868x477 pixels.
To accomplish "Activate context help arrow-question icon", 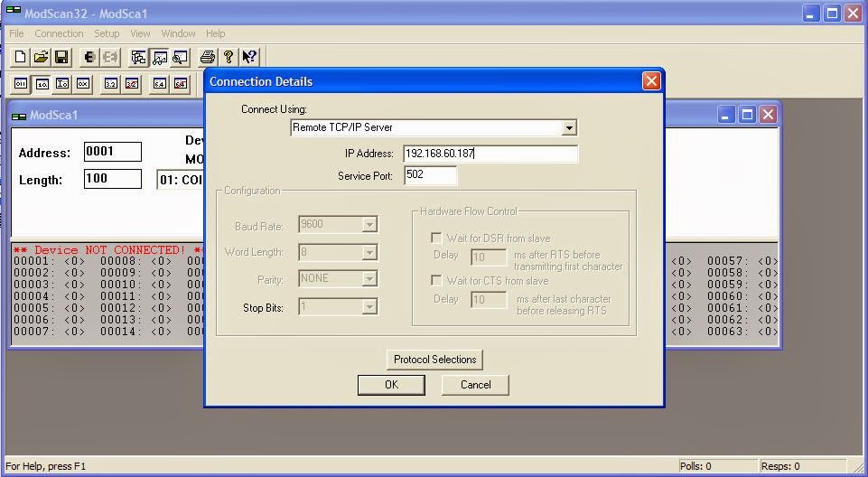I will pos(249,57).
